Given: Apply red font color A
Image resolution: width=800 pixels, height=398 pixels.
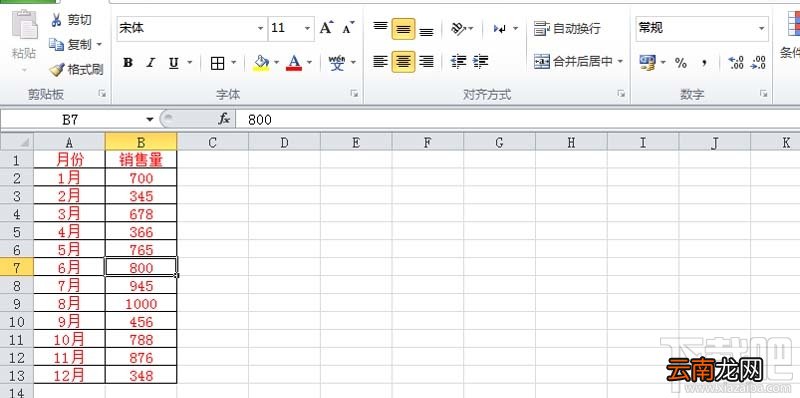Looking at the screenshot, I should point(294,63).
